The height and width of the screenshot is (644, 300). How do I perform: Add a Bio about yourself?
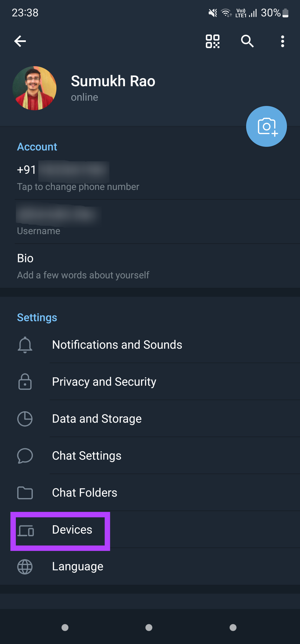[83, 266]
